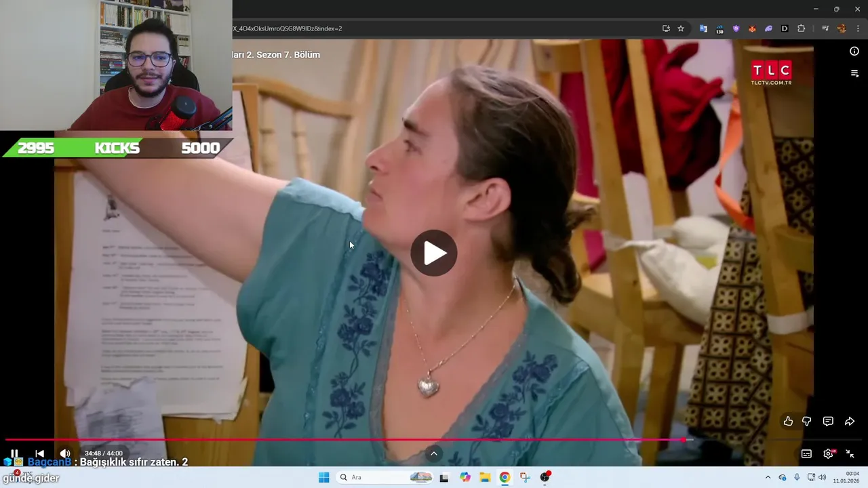This screenshot has width=868, height=488.
Task: Open the extension showing 130 badge
Action: tap(719, 28)
